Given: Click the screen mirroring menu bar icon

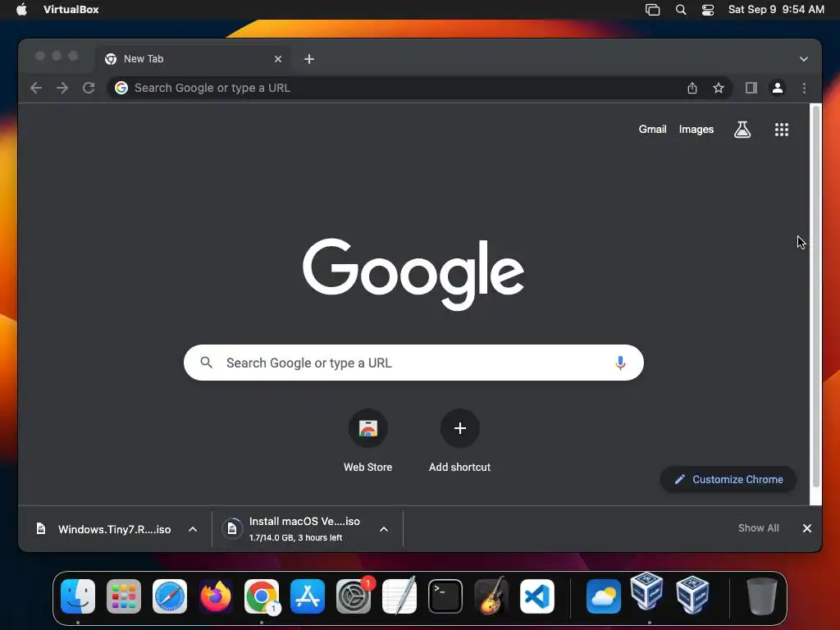Looking at the screenshot, I should click(652, 10).
